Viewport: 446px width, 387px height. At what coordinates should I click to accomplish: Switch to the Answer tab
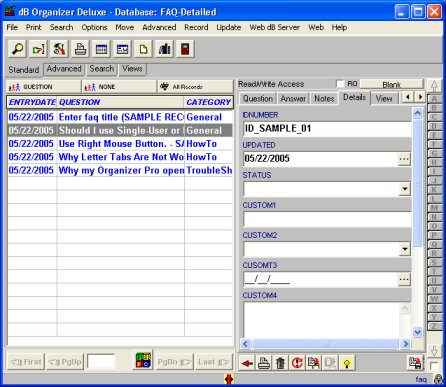(x=293, y=99)
